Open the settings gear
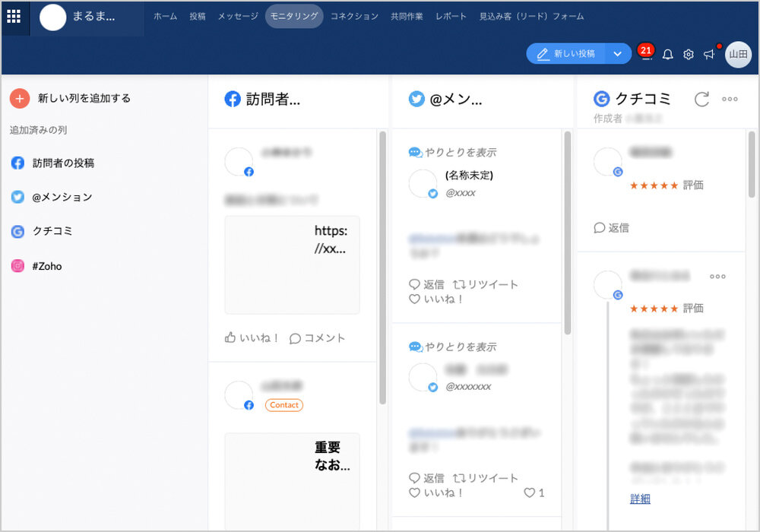760x532 pixels. 689,54
